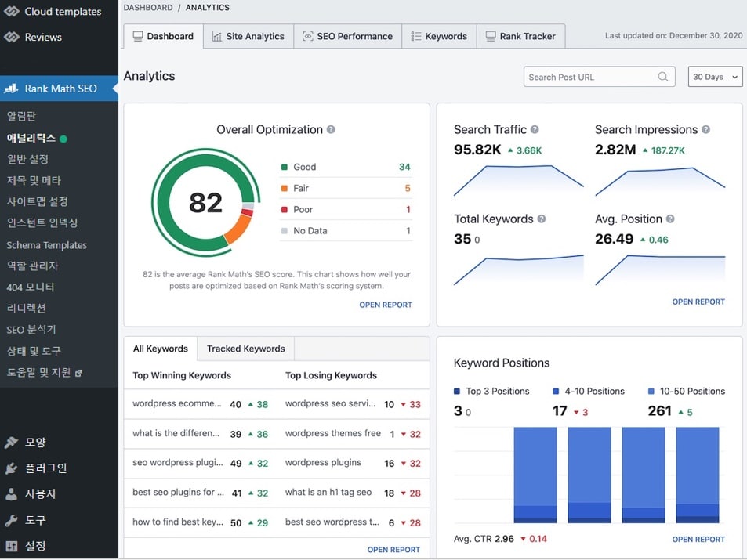Image resolution: width=747 pixels, height=560 pixels.
Task: Click the 모양 brush icon
Action: (12, 442)
